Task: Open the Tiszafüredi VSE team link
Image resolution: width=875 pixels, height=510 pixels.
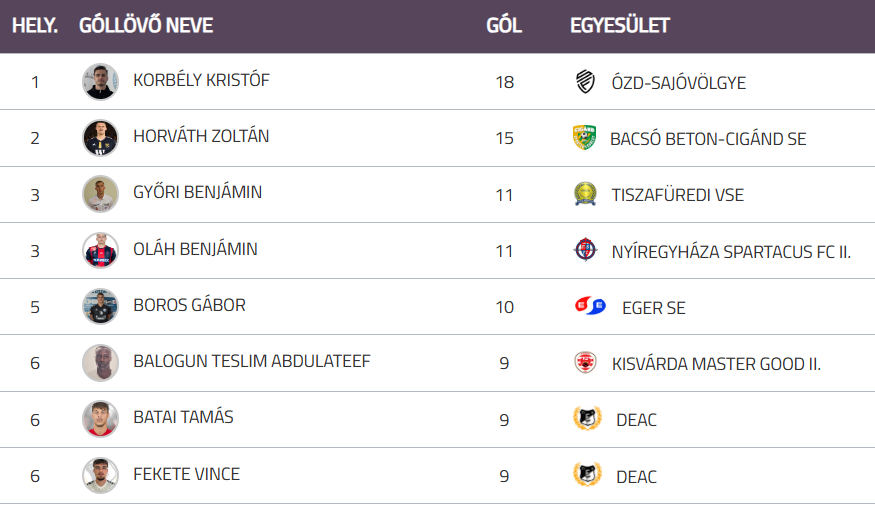Action: 678,195
